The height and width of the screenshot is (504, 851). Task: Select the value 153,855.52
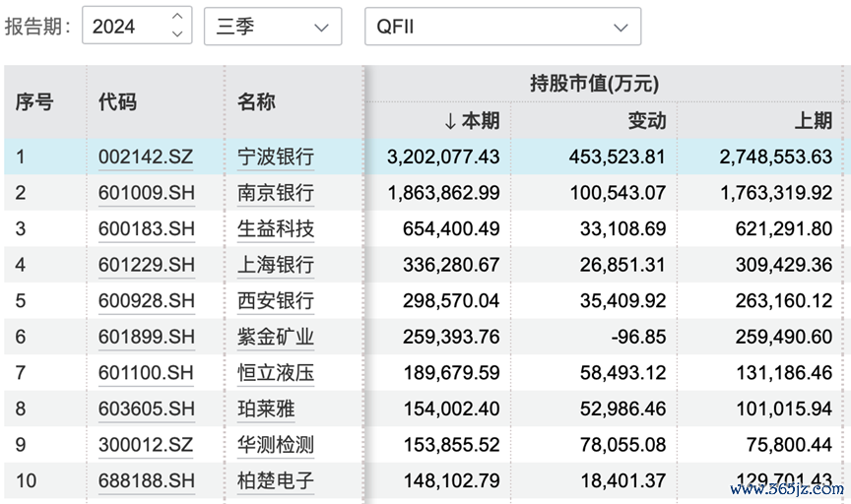(x=451, y=445)
